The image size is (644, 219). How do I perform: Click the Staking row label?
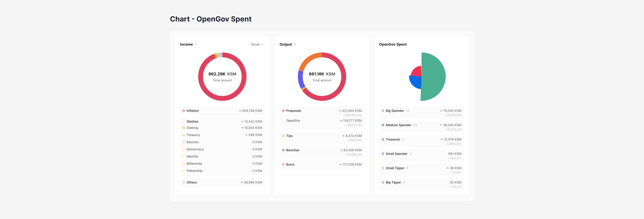click(x=192, y=128)
